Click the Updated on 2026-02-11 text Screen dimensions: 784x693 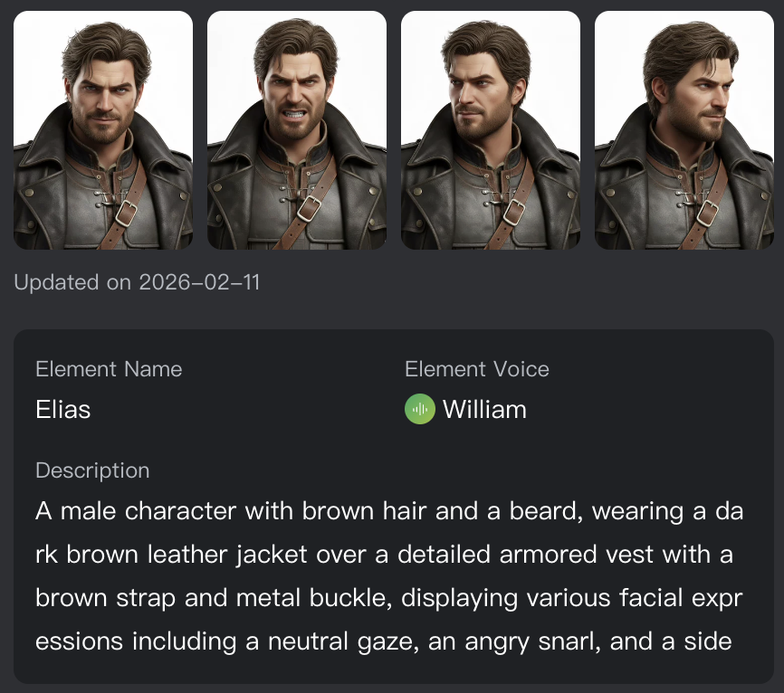(x=138, y=282)
